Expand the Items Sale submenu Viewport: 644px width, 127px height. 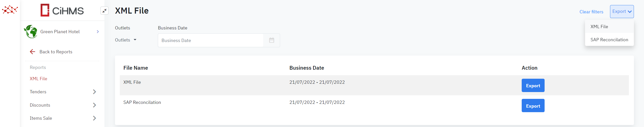pyautogui.click(x=94, y=118)
